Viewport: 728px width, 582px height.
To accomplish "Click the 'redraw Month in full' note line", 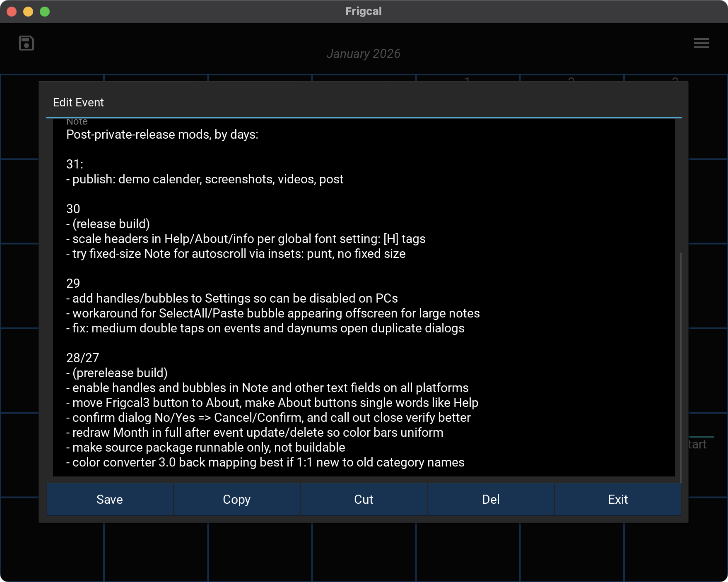I will click(255, 433).
